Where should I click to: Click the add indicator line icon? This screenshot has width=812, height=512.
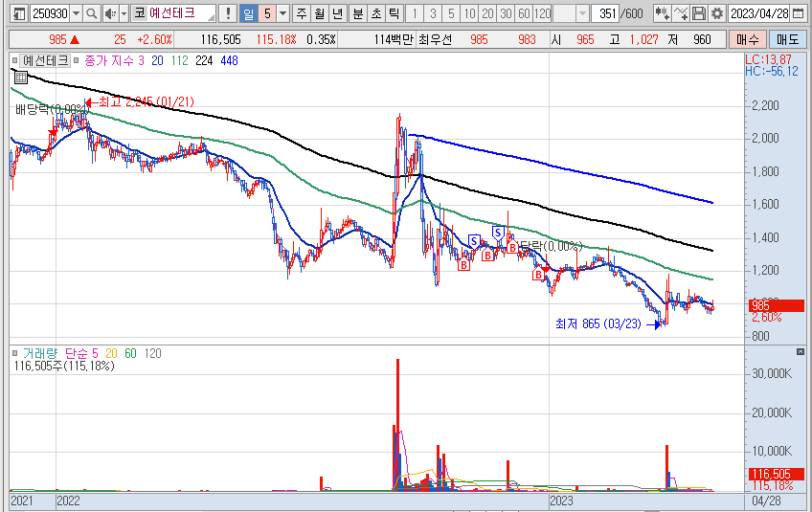coord(681,13)
